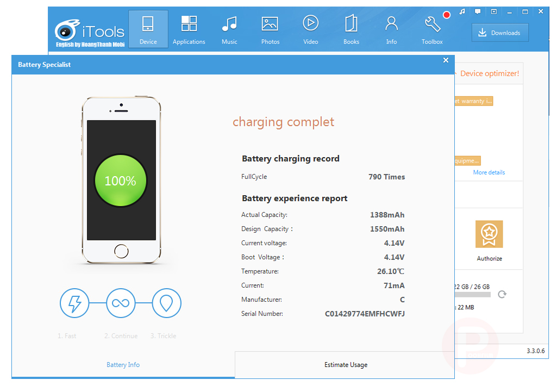
Task: Open the Applications tab
Action: coord(189,29)
